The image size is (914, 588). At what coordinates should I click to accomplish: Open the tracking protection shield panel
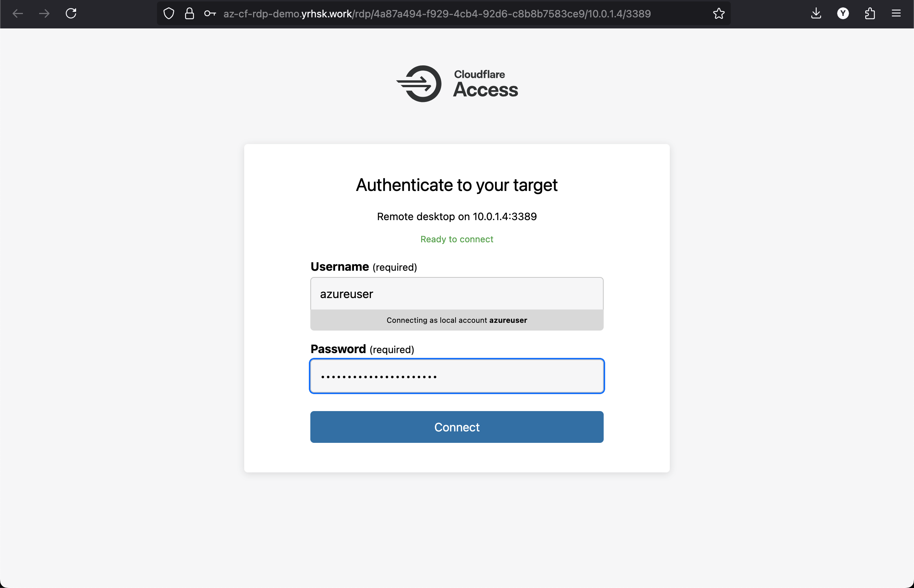(169, 14)
